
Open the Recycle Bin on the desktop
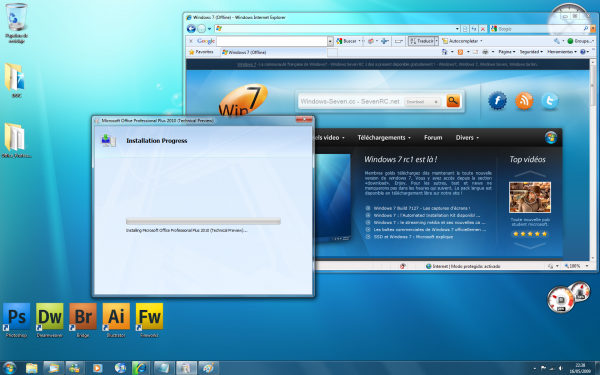coord(16,23)
